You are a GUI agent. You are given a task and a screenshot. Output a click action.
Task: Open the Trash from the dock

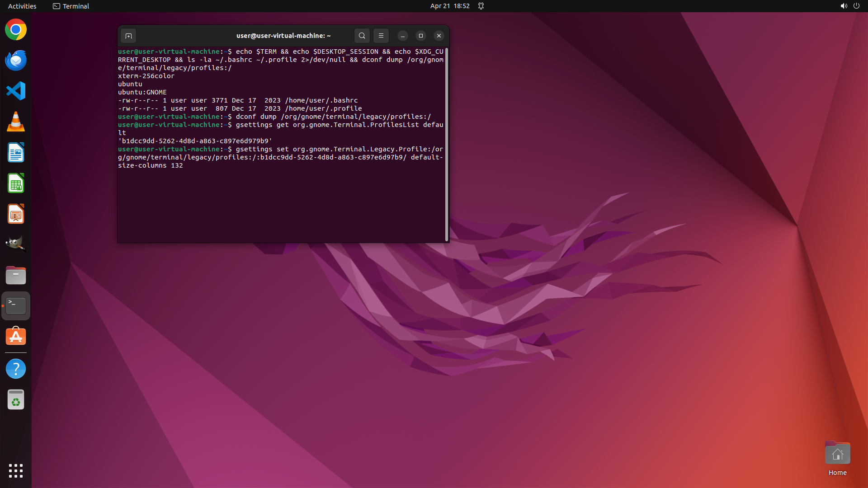point(16,400)
